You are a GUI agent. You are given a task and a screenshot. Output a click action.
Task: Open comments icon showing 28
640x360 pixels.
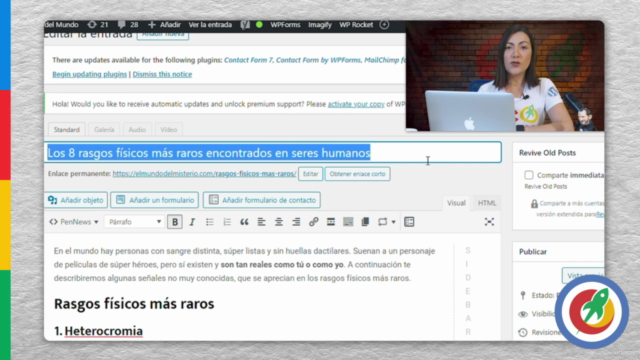tap(128, 24)
